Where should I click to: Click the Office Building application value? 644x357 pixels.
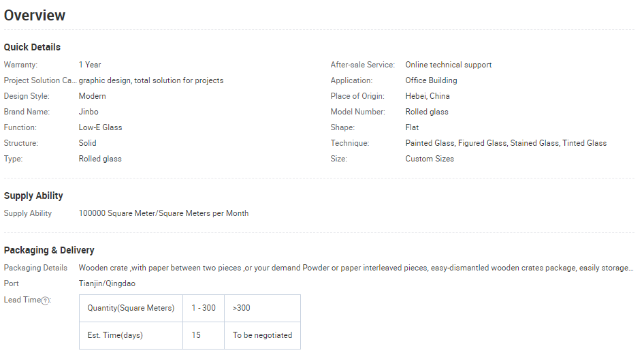tap(431, 80)
